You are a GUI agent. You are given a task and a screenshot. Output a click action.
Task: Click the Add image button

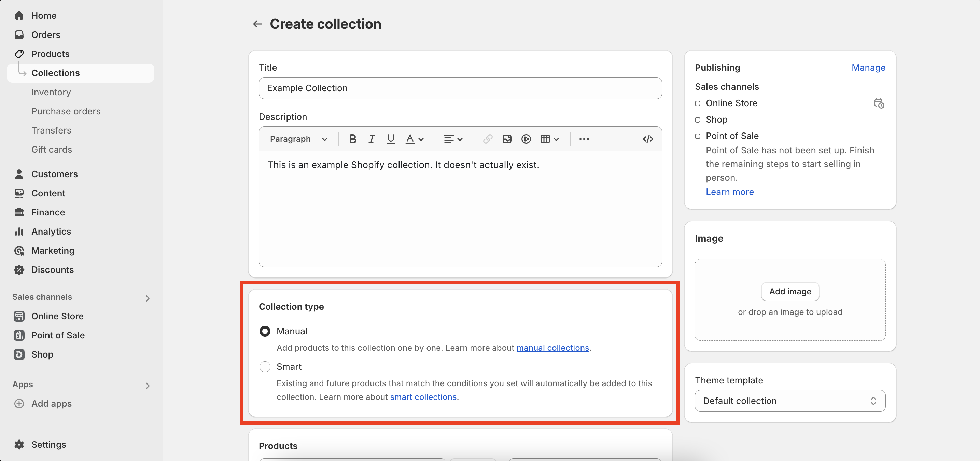[790, 291]
